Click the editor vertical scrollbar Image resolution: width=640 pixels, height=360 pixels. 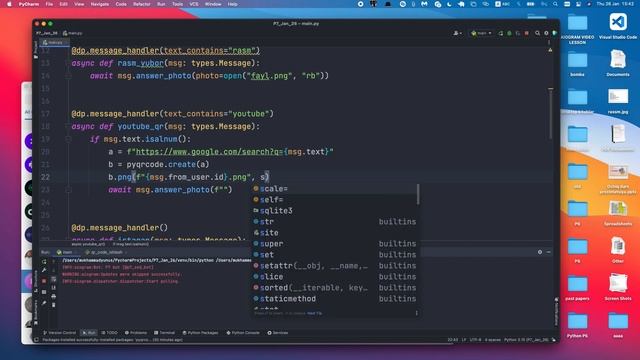click(x=551, y=114)
